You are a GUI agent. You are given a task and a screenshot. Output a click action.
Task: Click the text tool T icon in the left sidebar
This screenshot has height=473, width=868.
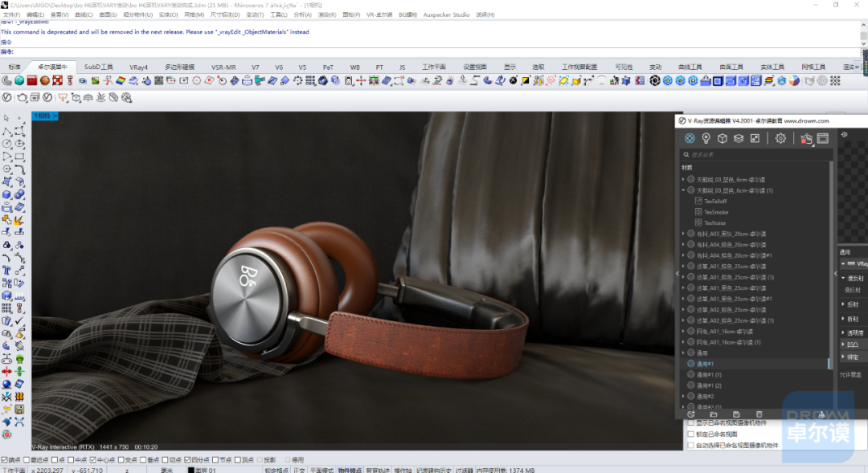[x=6, y=271]
